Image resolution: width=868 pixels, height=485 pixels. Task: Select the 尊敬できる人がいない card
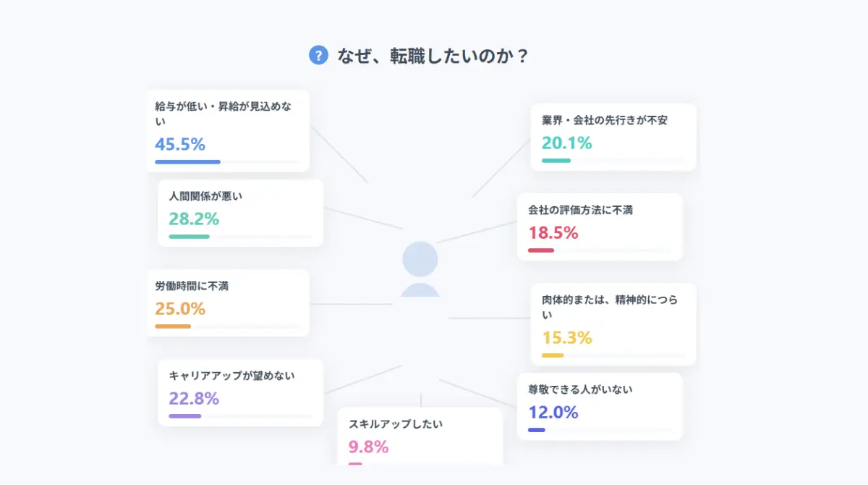click(600, 406)
